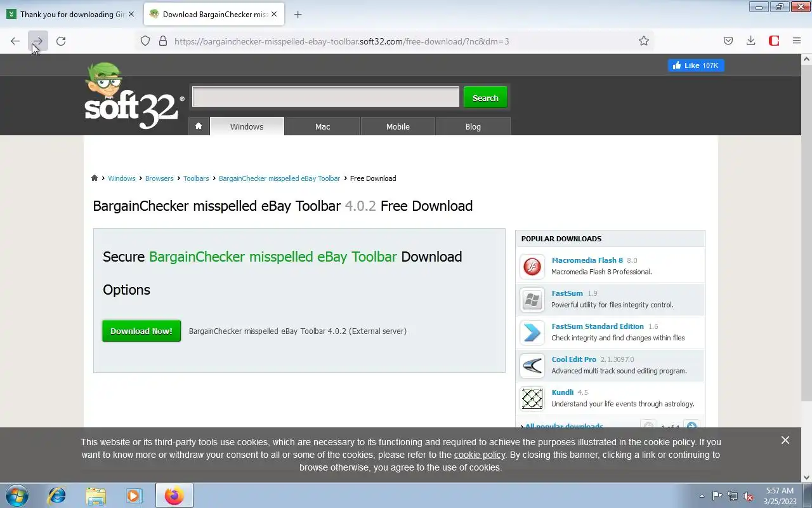Viewport: 812px width, 508px height.
Task: Open tracking protection shield icon
Action: 145,41
